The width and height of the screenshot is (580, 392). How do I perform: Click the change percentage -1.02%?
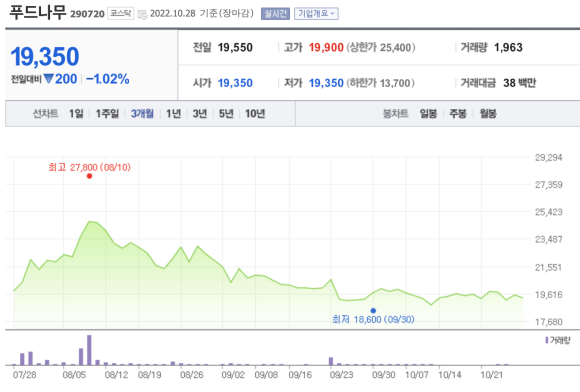[108, 79]
